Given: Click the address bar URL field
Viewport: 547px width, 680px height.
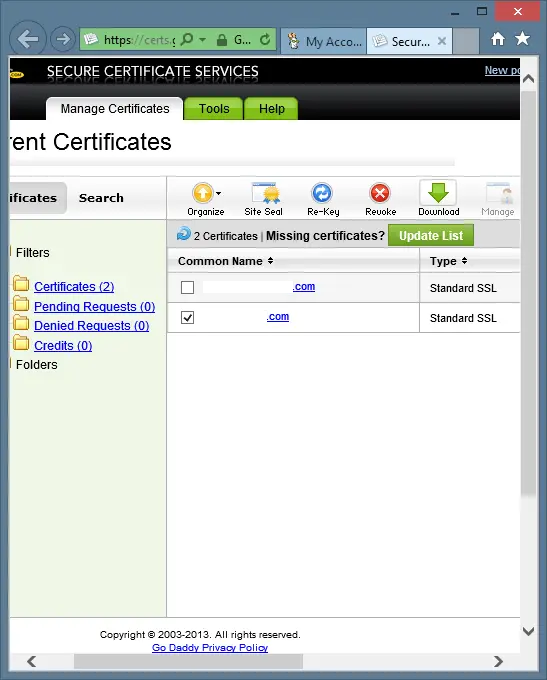Looking at the screenshot, I should point(139,40).
